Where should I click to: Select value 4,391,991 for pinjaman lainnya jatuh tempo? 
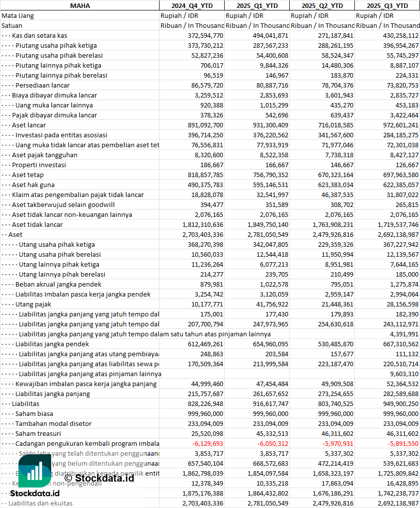(404, 334)
